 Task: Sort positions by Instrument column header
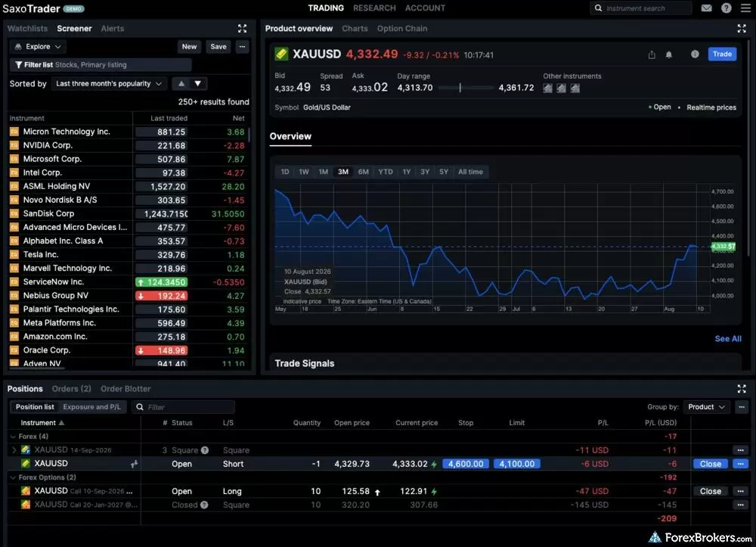click(42, 423)
